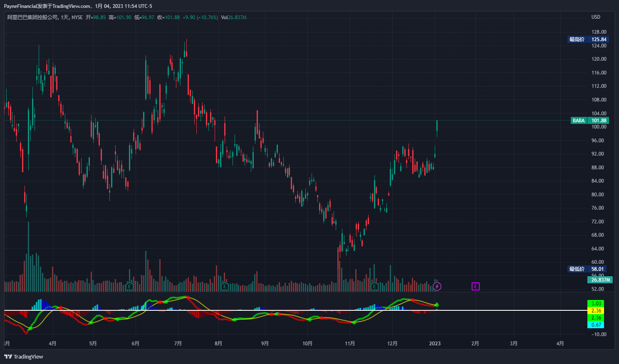Click the 6月 label on the time axis
Viewport: 619px width, 364px height.
point(136,344)
